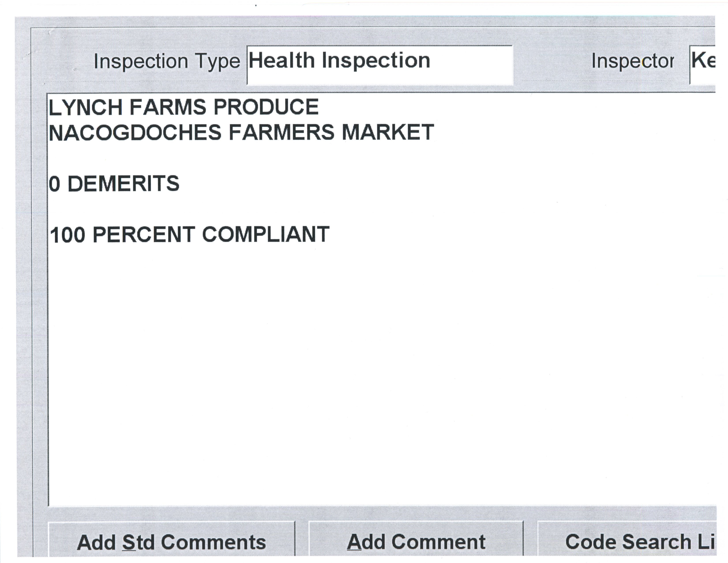Click the Inspector label text

point(632,62)
